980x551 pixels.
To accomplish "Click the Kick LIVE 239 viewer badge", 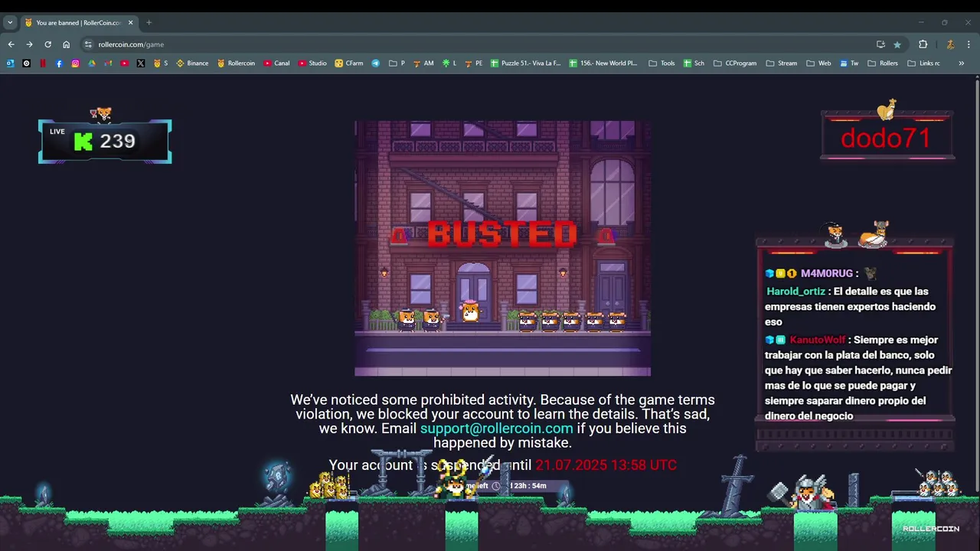I will pos(105,141).
